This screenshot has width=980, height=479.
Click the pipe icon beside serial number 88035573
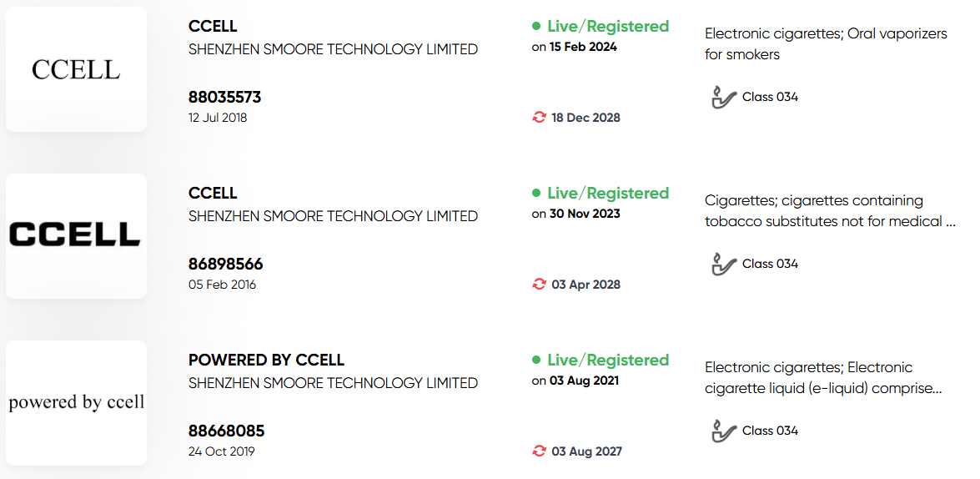[725, 97]
